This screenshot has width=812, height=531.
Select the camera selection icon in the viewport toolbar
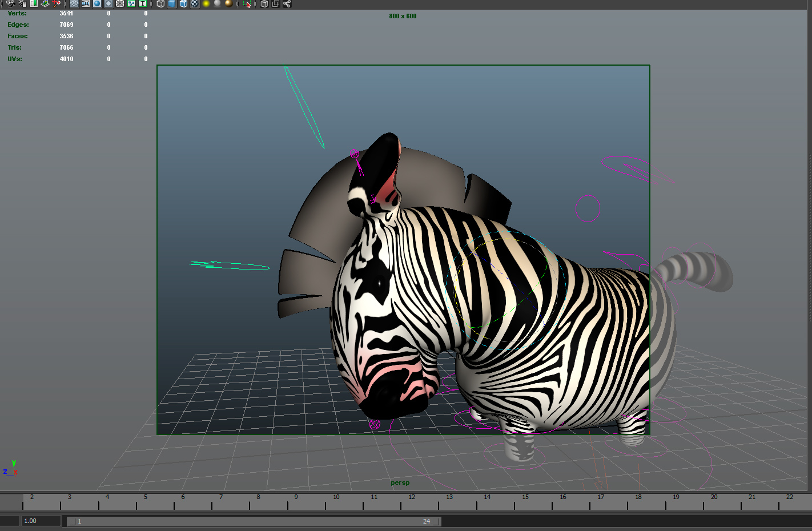click(10, 3)
